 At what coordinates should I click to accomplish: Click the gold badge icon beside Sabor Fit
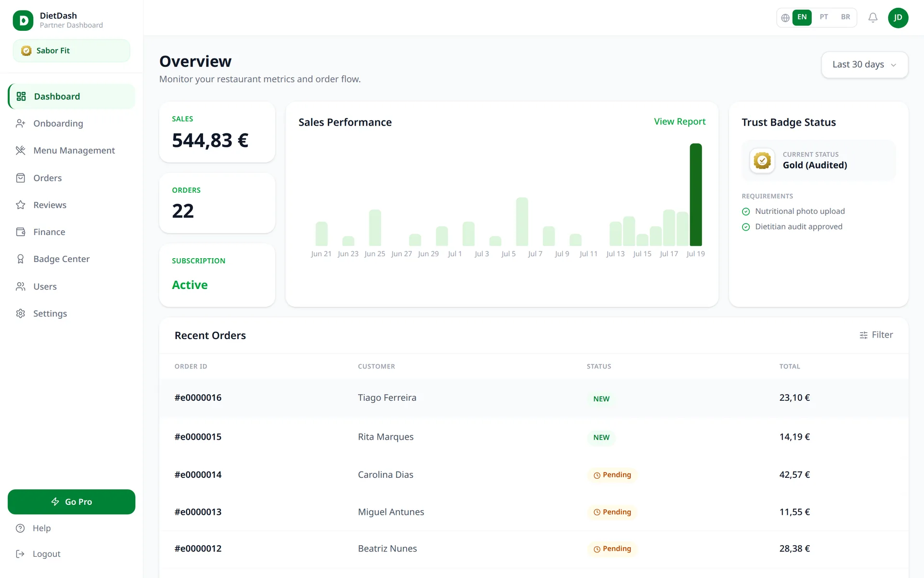[x=26, y=51]
